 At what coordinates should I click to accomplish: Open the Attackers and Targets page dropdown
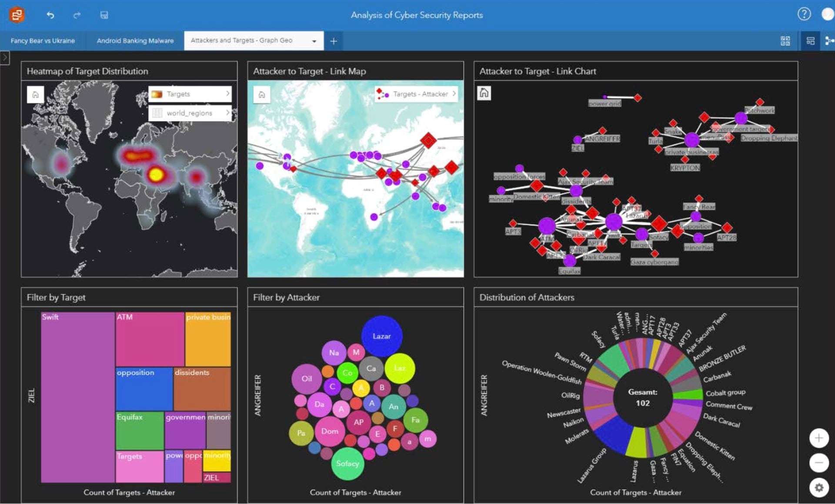click(314, 41)
